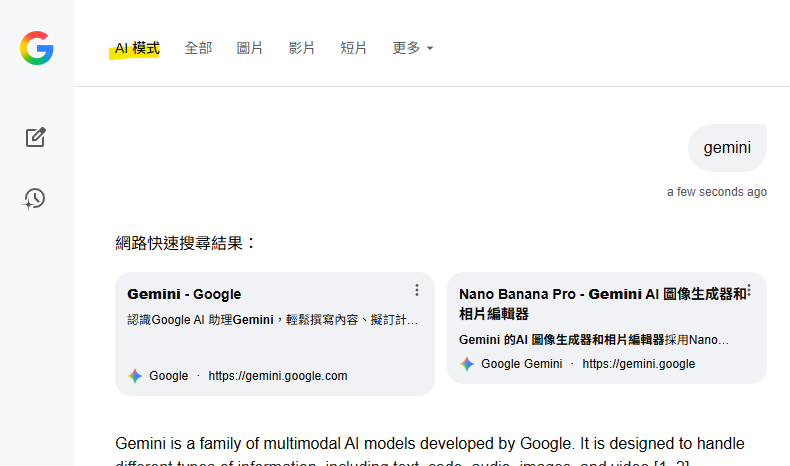Image resolution: width=790 pixels, height=466 pixels.
Task: Open the 短片 short videos tab
Action: tap(353, 48)
